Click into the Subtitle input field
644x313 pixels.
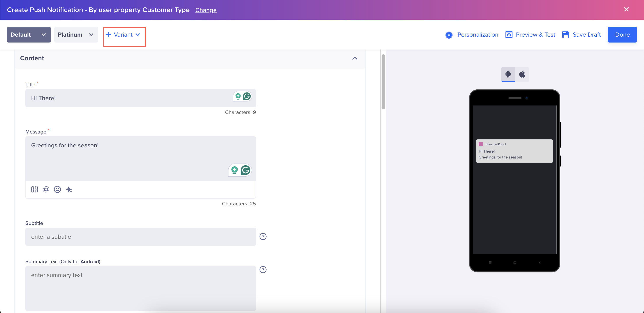click(140, 237)
